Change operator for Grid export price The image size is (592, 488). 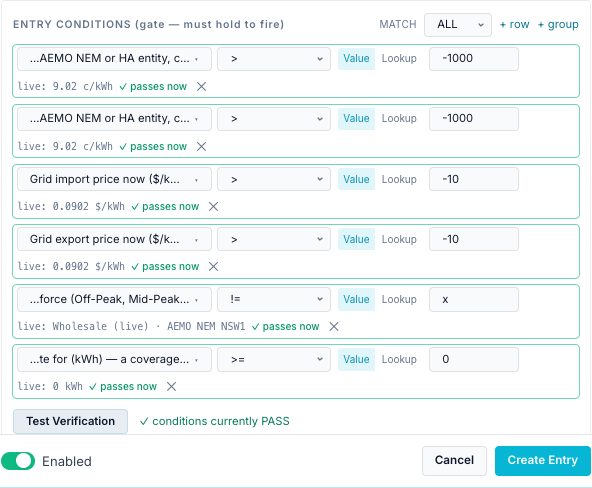pos(274,239)
